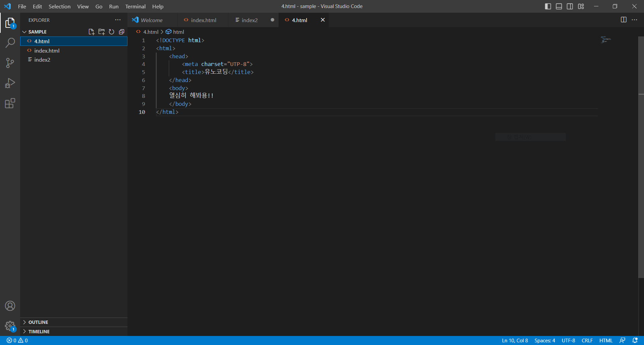Collapse all folders in Explorer
The height and width of the screenshot is (345, 644).
[x=121, y=32]
